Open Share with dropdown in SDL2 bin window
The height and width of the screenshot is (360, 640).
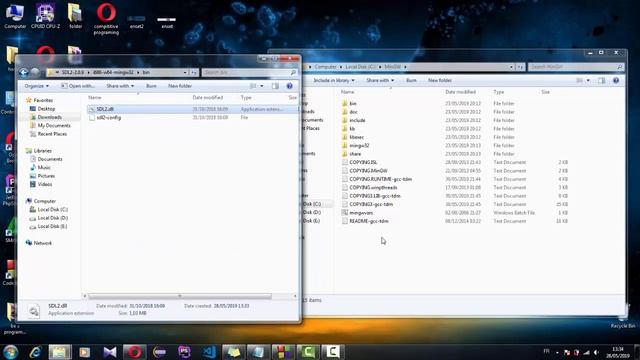tap(120, 86)
